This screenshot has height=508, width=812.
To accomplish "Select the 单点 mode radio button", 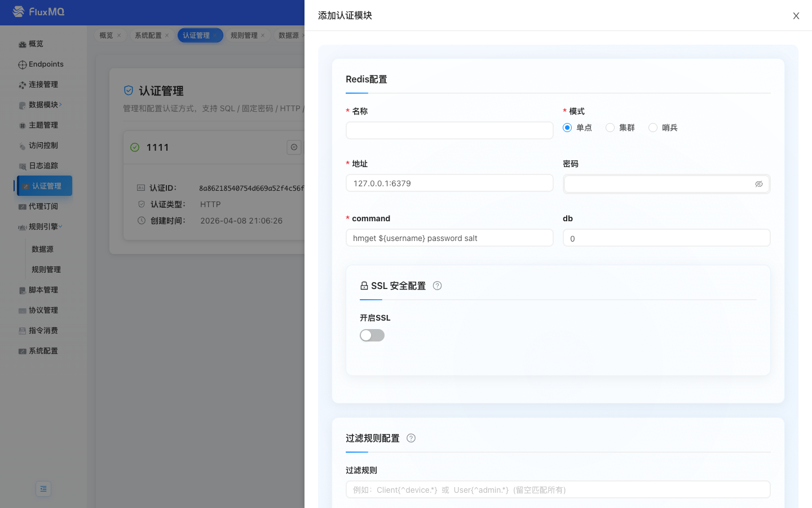I will (x=567, y=128).
